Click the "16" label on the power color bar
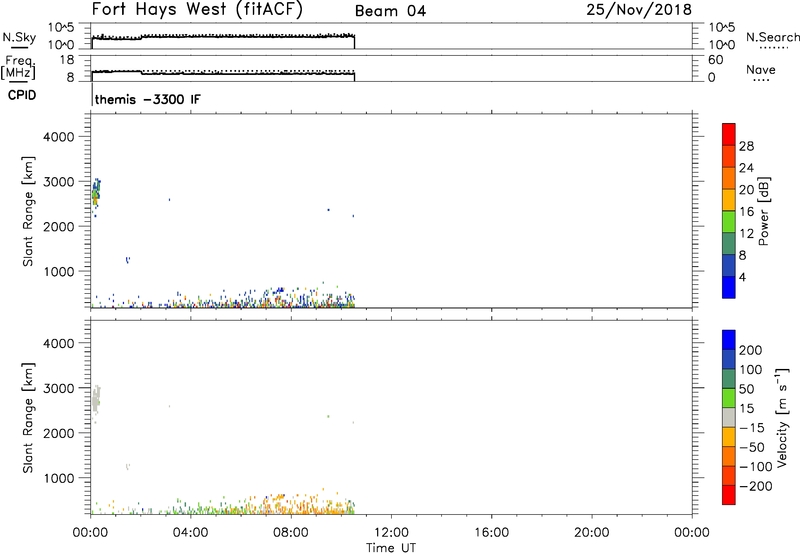 click(x=746, y=212)
